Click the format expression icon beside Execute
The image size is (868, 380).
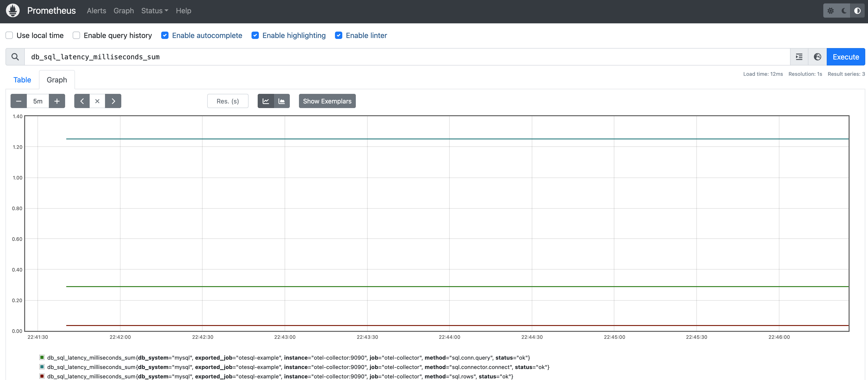[799, 57]
